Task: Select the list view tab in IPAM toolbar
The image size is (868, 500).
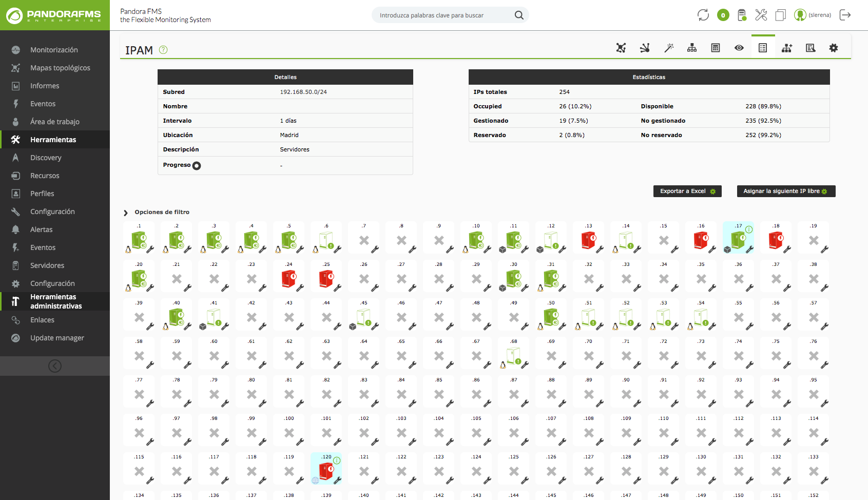Action: coord(763,48)
